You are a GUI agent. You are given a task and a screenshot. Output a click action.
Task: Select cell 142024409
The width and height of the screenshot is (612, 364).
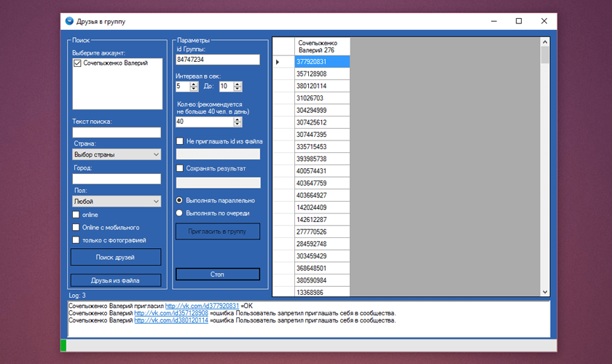pyautogui.click(x=322, y=207)
